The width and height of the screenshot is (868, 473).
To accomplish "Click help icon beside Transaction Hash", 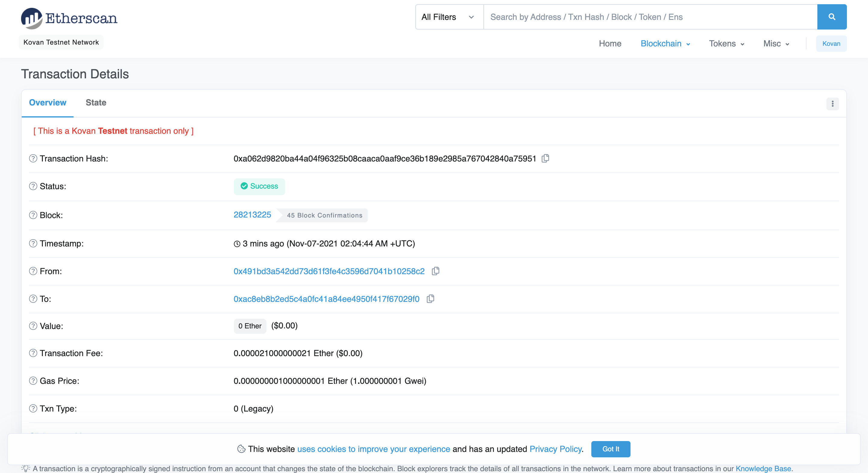I will 33,158.
